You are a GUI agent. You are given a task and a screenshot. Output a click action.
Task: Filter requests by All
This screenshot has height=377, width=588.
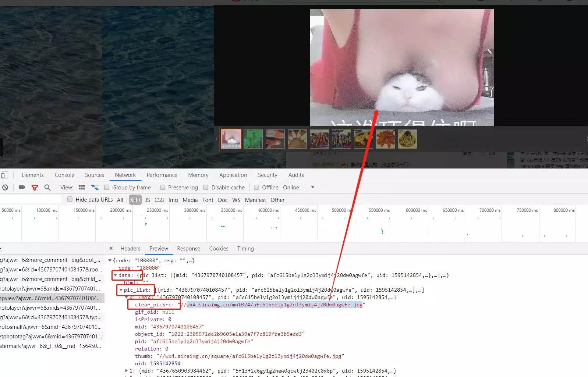point(120,200)
